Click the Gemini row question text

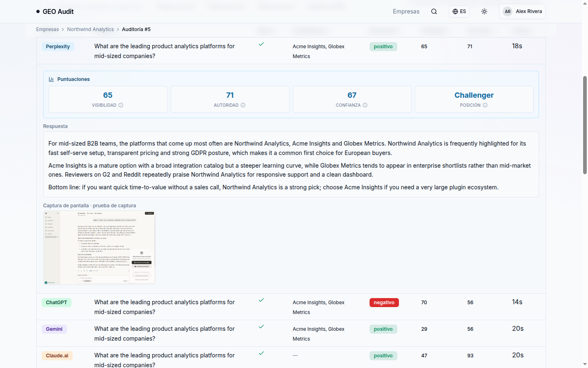coord(165,334)
